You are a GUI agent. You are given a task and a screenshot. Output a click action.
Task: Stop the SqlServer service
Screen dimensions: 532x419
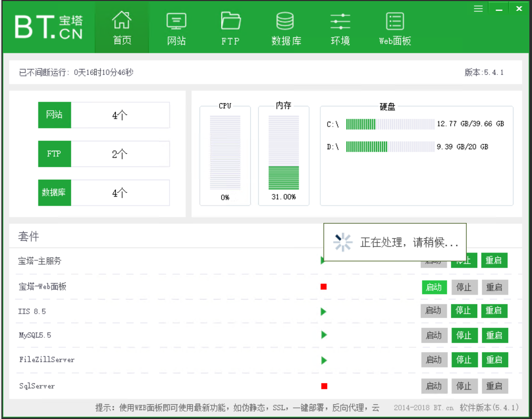pyautogui.click(x=465, y=386)
